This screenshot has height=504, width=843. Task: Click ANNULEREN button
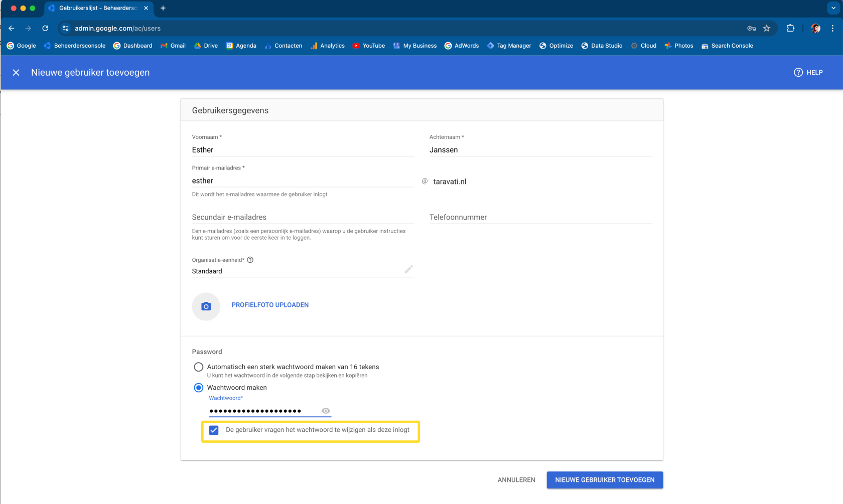click(x=516, y=480)
